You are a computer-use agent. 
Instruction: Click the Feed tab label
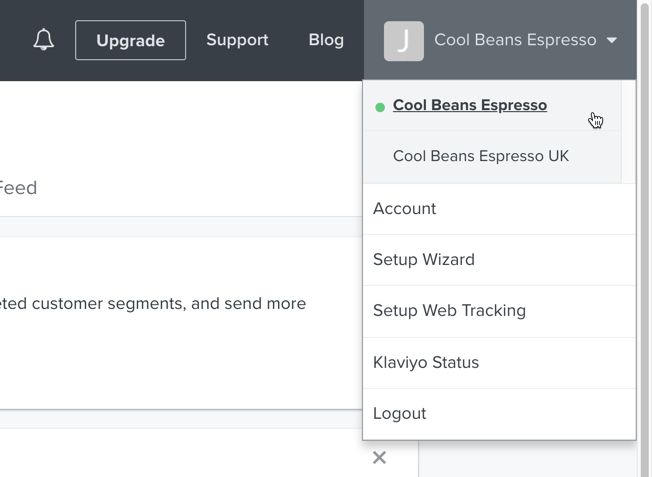tap(18, 188)
